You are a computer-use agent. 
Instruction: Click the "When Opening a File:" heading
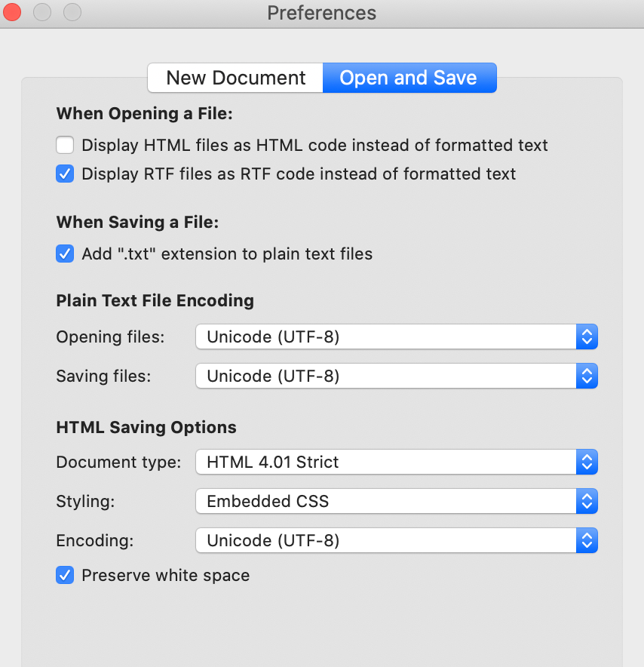pyautogui.click(x=145, y=114)
